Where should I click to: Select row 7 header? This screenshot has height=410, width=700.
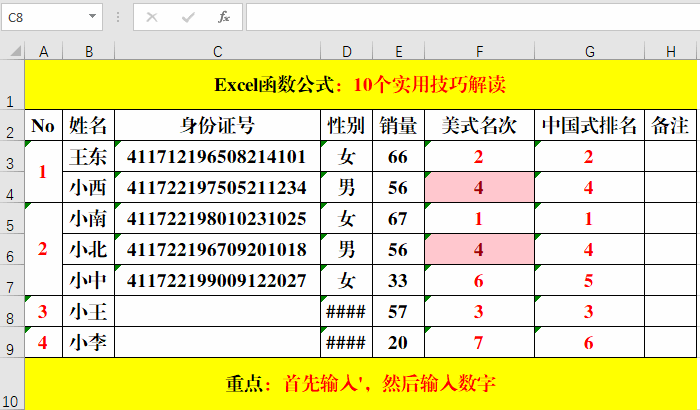12,280
